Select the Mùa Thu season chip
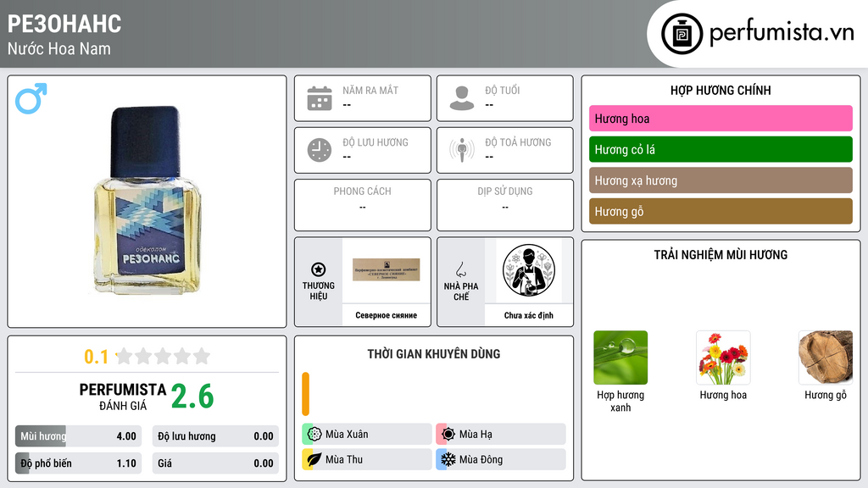The width and height of the screenshot is (868, 488). [367, 459]
